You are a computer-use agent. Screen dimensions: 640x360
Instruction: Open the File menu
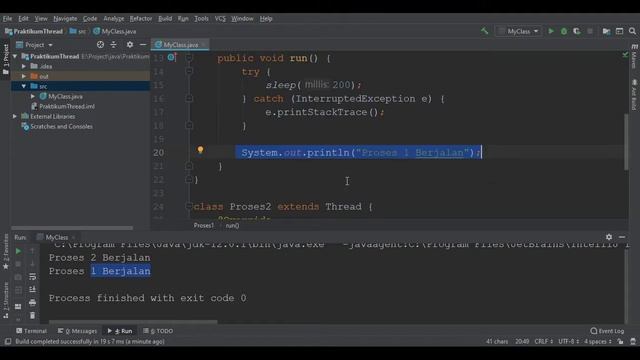7,18
